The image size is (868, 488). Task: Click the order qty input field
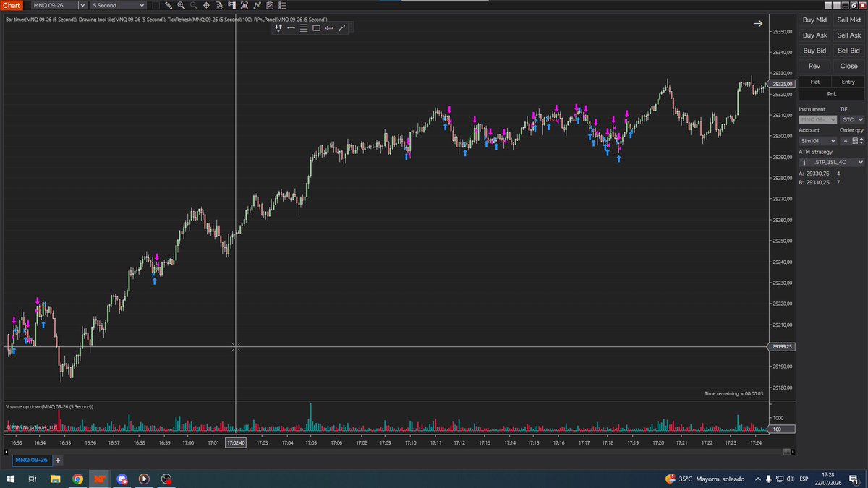[x=845, y=141]
